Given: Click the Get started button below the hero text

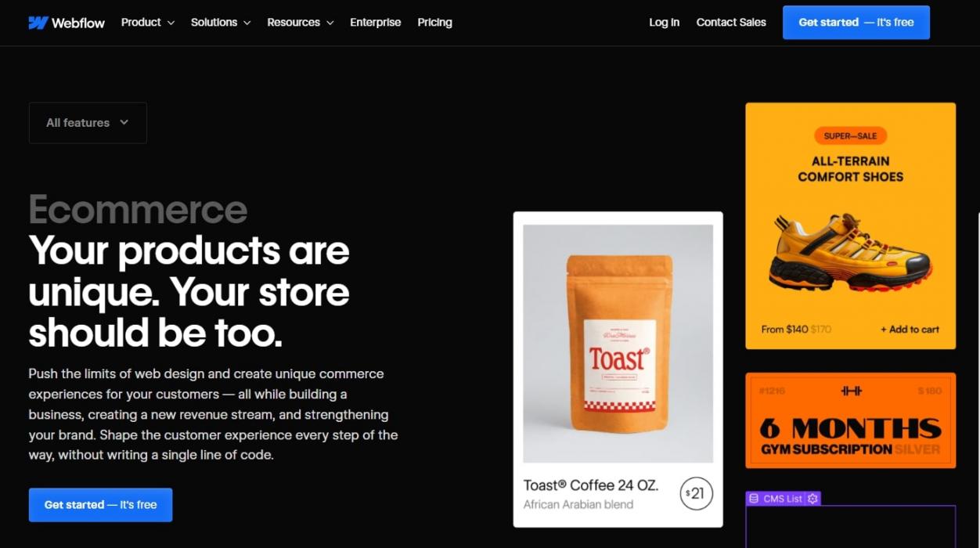Looking at the screenshot, I should pyautogui.click(x=100, y=505).
